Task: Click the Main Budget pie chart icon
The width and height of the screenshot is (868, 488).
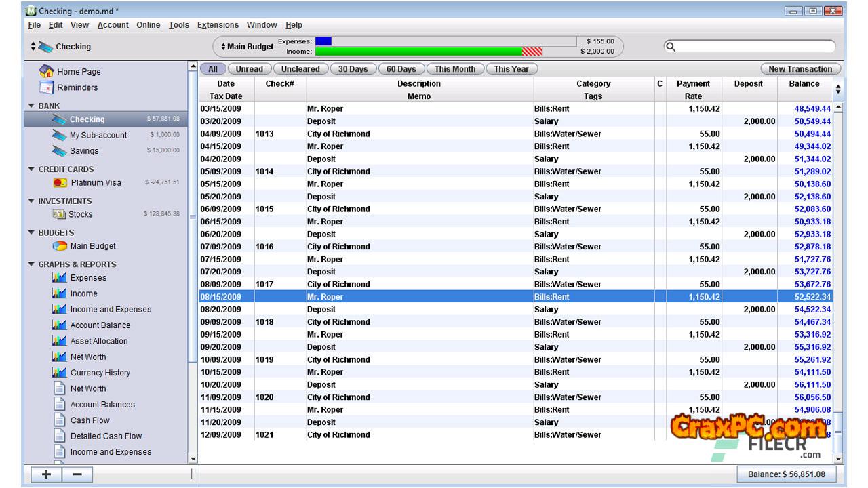Action: [x=60, y=246]
